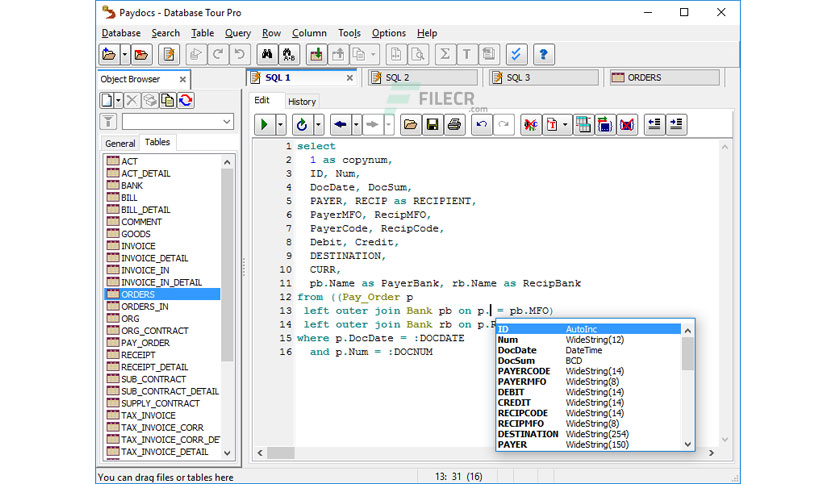Click the autocomplete popup scrollbar down arrow

(x=688, y=444)
